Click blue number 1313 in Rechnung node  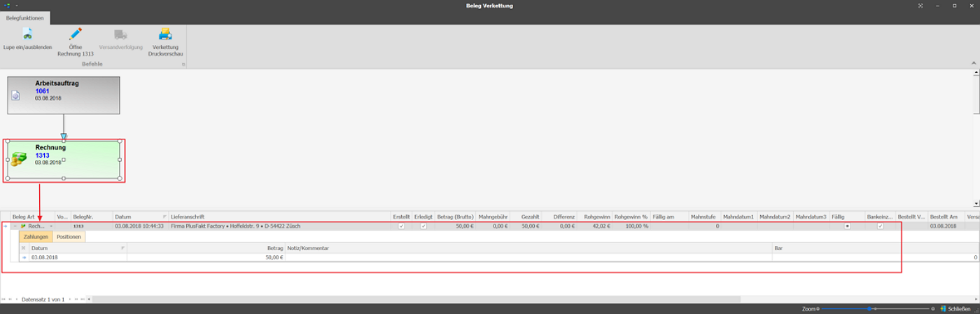42,156
